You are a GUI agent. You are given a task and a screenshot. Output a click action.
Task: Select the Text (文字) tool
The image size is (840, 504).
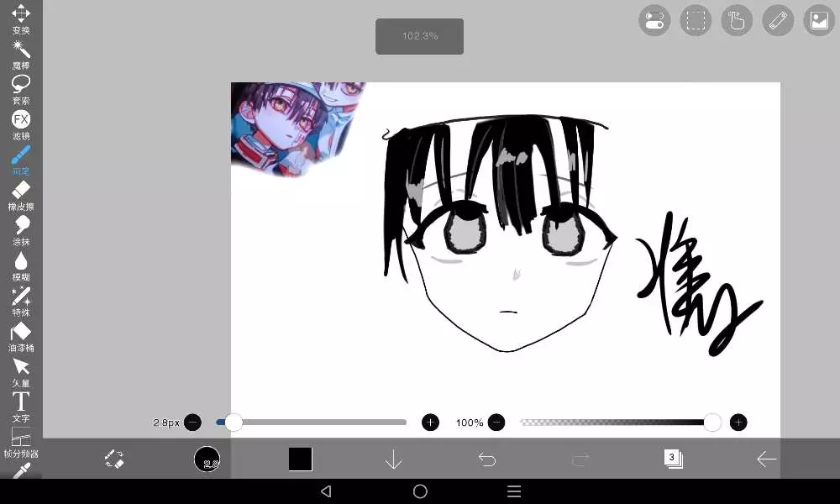point(21,407)
